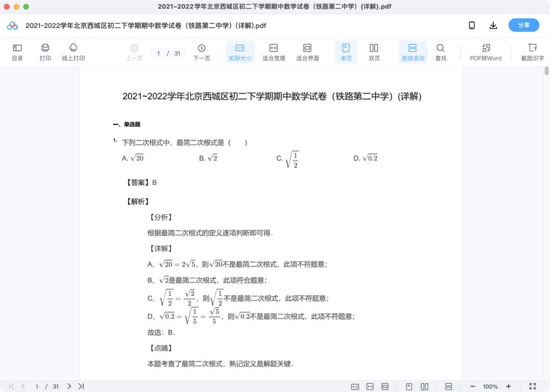Click the mobile device icon in header

pos(472,25)
